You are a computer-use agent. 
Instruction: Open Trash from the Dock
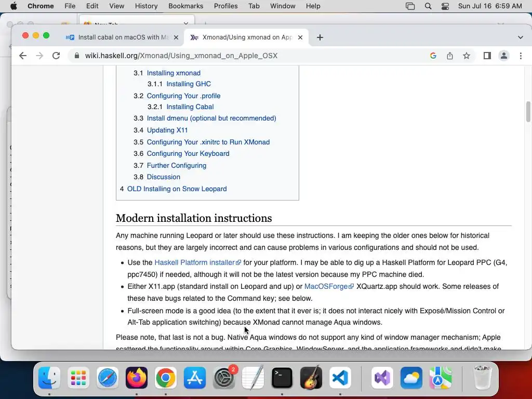pyautogui.click(x=482, y=378)
